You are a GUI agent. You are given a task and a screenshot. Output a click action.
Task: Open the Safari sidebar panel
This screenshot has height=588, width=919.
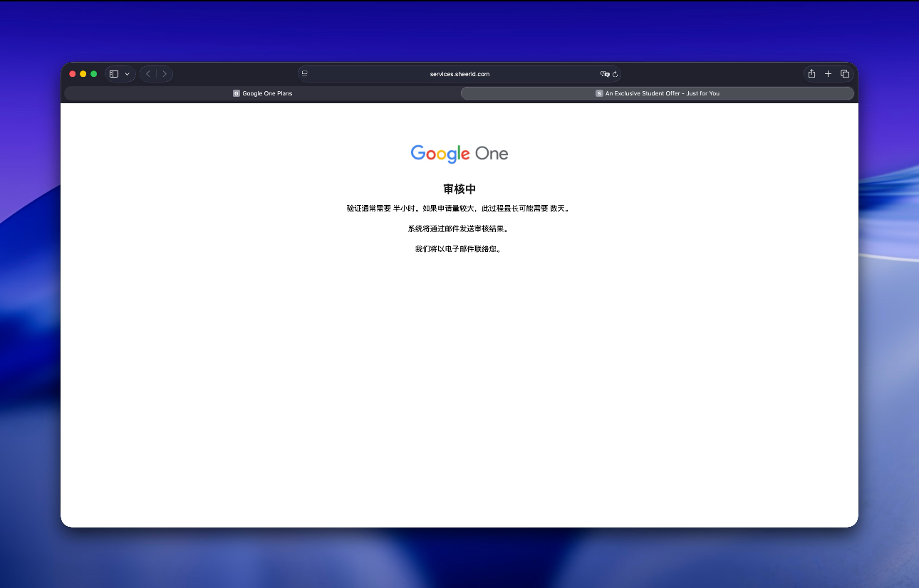tap(113, 73)
